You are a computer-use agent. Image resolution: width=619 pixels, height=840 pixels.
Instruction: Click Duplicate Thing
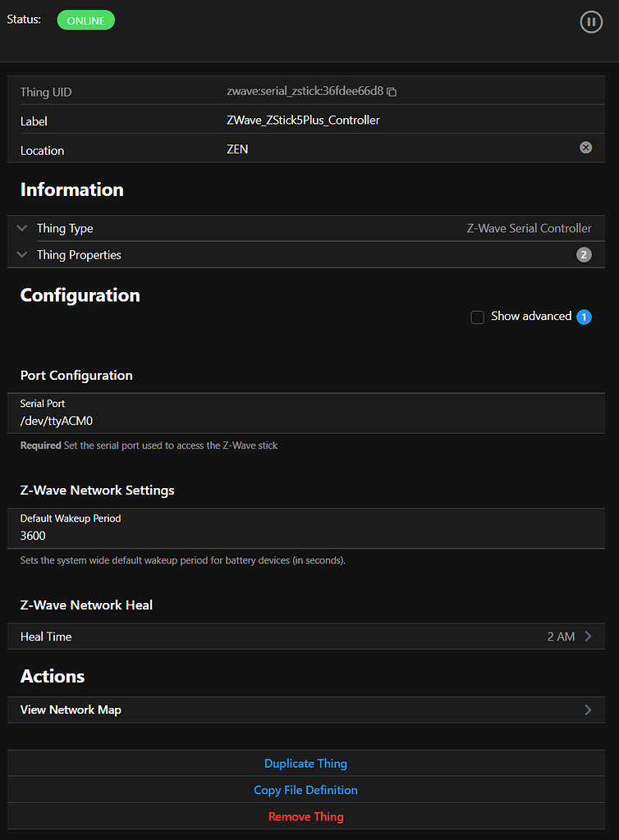tap(305, 763)
